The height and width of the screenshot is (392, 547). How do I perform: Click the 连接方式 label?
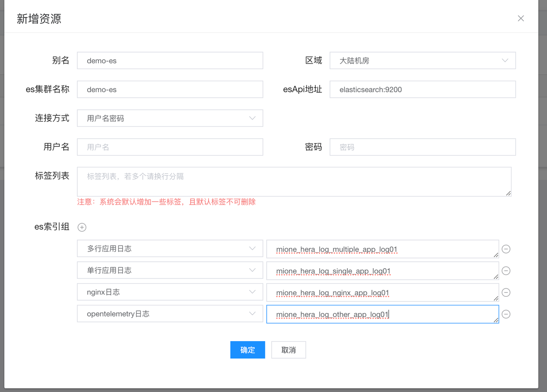point(52,118)
